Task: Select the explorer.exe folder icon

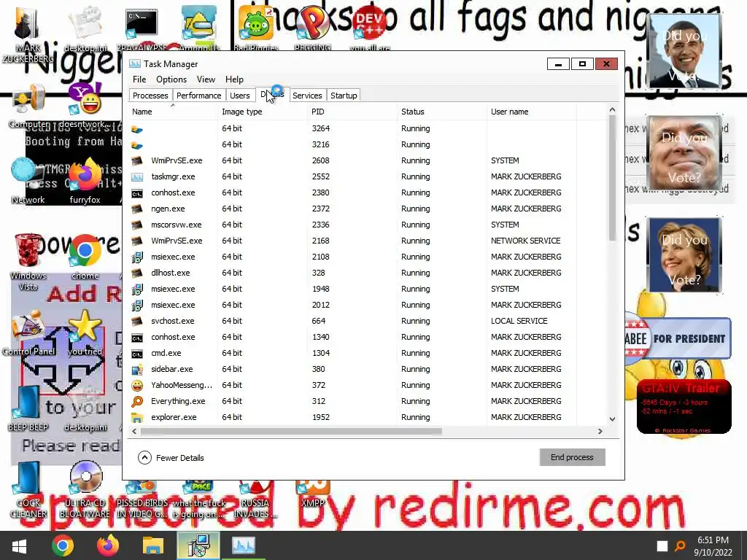Action: point(137,417)
